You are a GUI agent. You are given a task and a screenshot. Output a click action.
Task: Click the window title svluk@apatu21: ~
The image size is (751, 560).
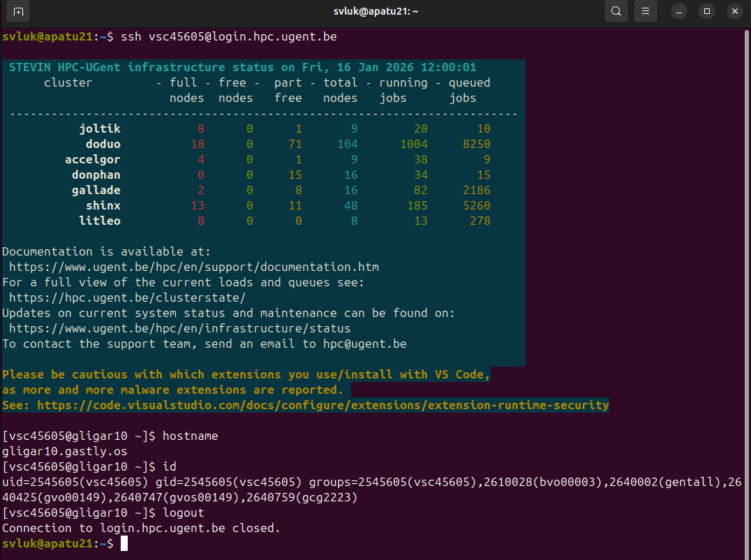376,11
